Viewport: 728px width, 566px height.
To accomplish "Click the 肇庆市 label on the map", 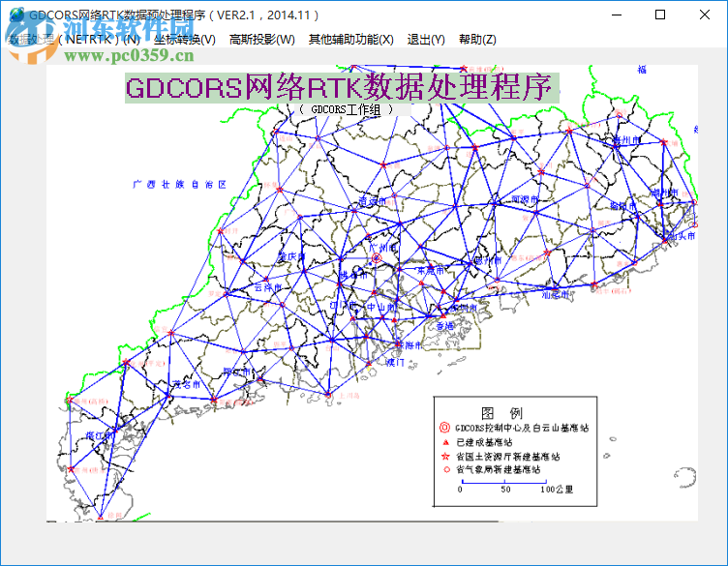I will pyautogui.click(x=291, y=256).
